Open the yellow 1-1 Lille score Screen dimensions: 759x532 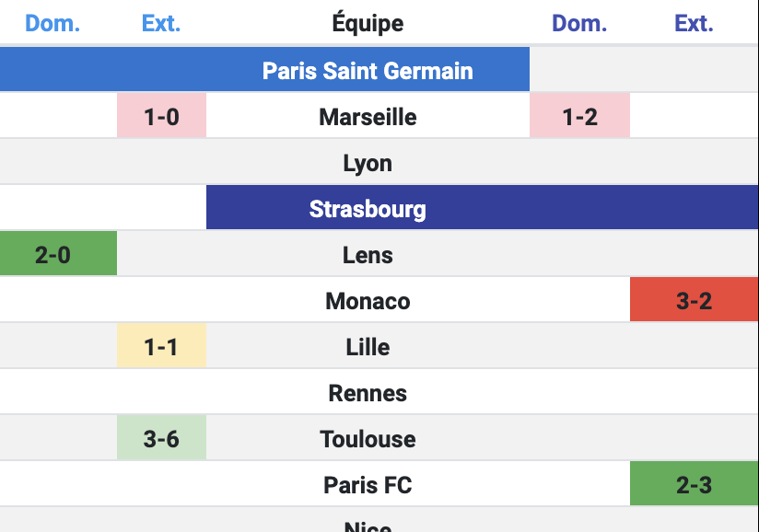pos(161,347)
